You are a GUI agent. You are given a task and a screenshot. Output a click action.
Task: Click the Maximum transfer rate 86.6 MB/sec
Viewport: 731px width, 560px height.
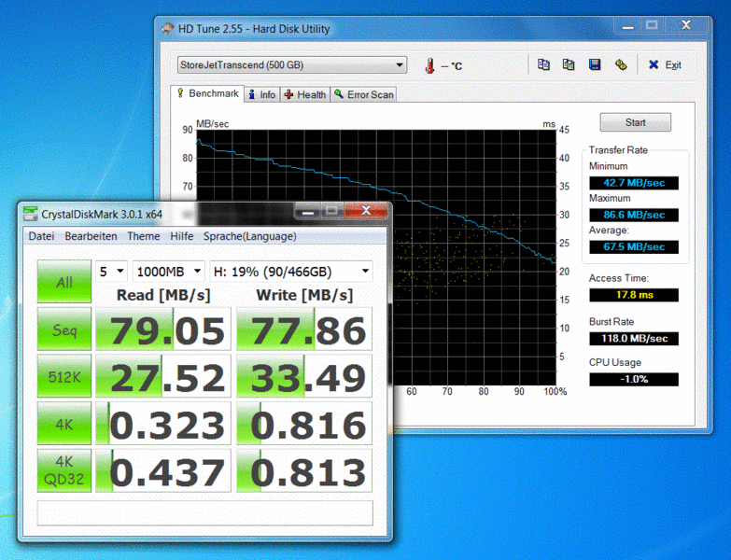pyautogui.click(x=634, y=215)
